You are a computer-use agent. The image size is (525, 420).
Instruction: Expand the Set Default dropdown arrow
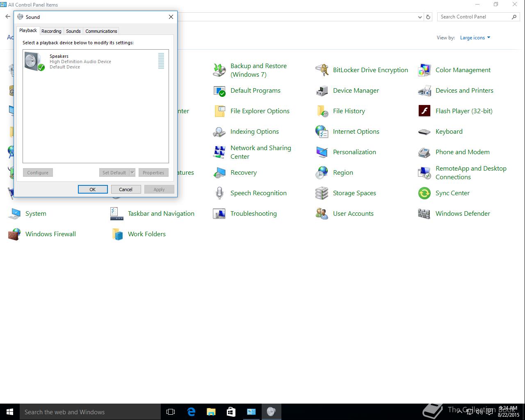[132, 173]
